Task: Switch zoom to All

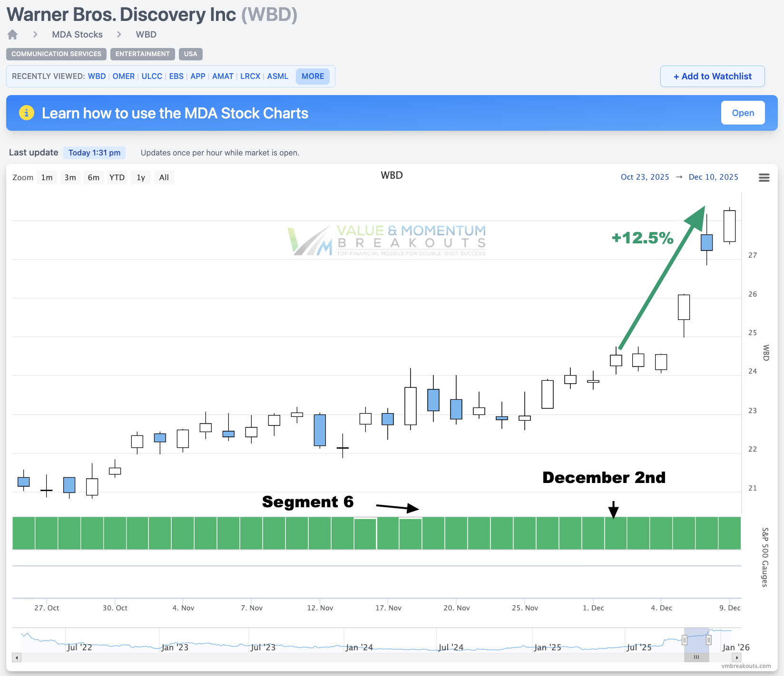Action: point(164,177)
